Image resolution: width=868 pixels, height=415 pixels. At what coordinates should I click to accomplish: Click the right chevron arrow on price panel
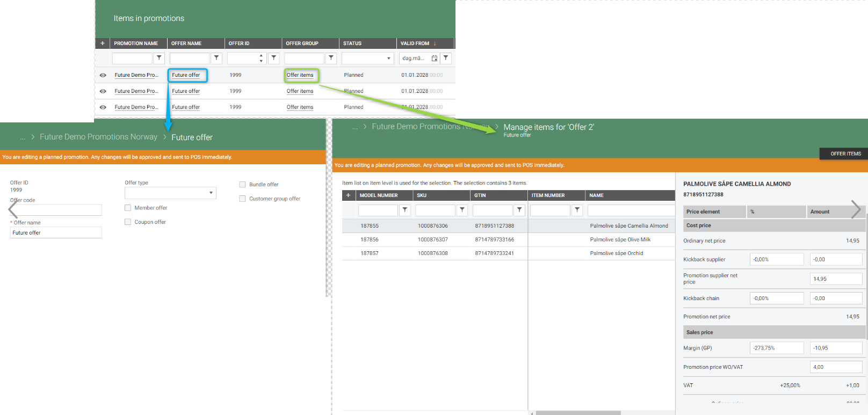[856, 209]
